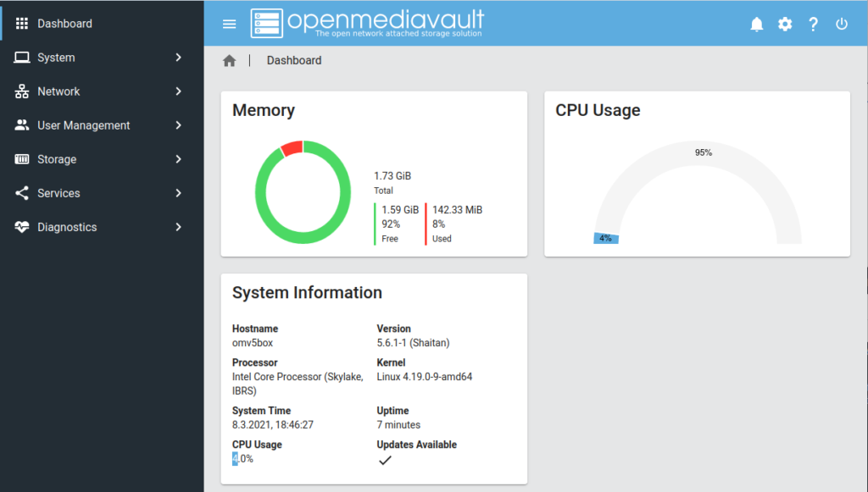Open the help question mark icon
Viewport: 868px width, 492px height.
(813, 24)
